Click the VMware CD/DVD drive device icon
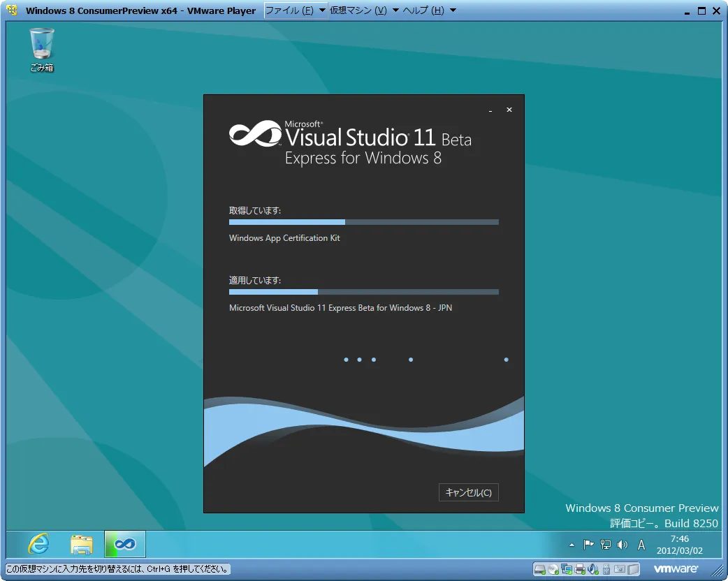 pos(553,569)
